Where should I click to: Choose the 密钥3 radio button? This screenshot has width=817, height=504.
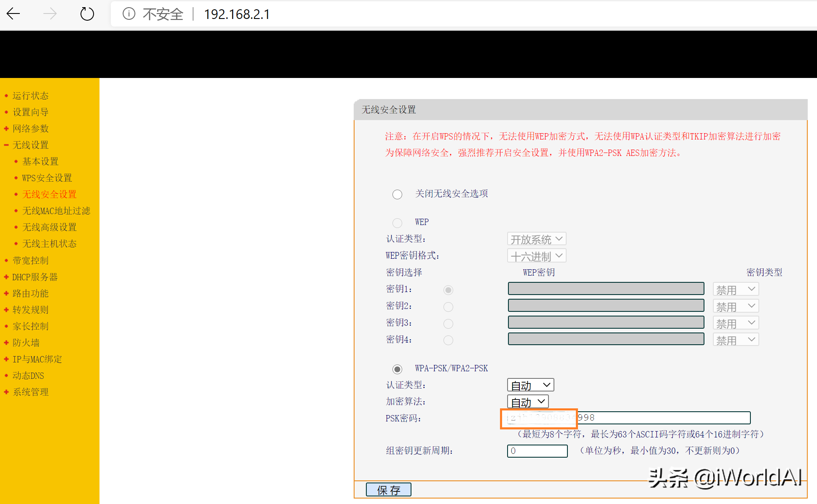coord(448,324)
